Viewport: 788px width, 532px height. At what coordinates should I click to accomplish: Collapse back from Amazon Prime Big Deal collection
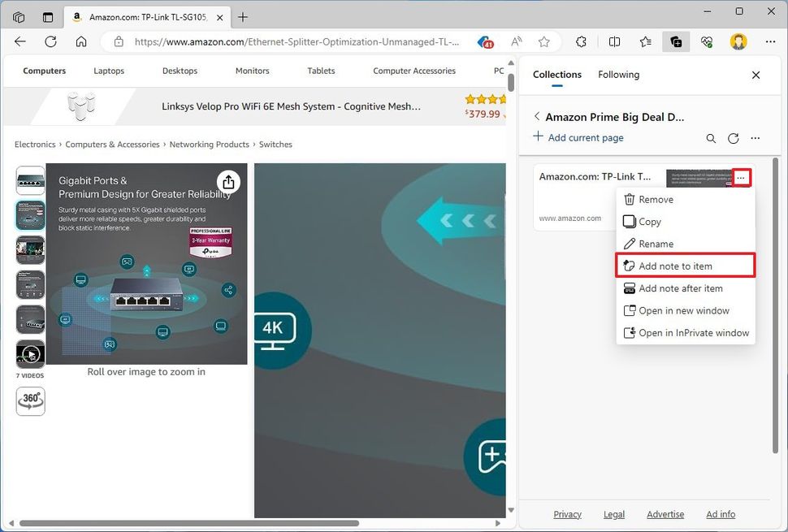(537, 116)
